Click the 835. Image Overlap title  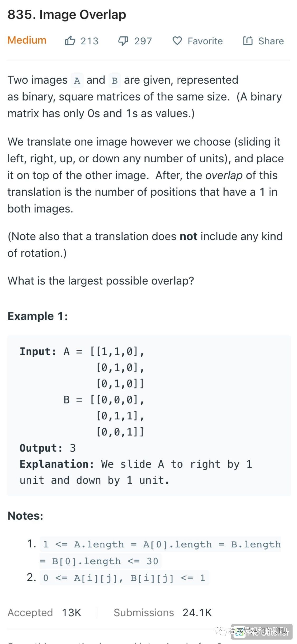67,15
